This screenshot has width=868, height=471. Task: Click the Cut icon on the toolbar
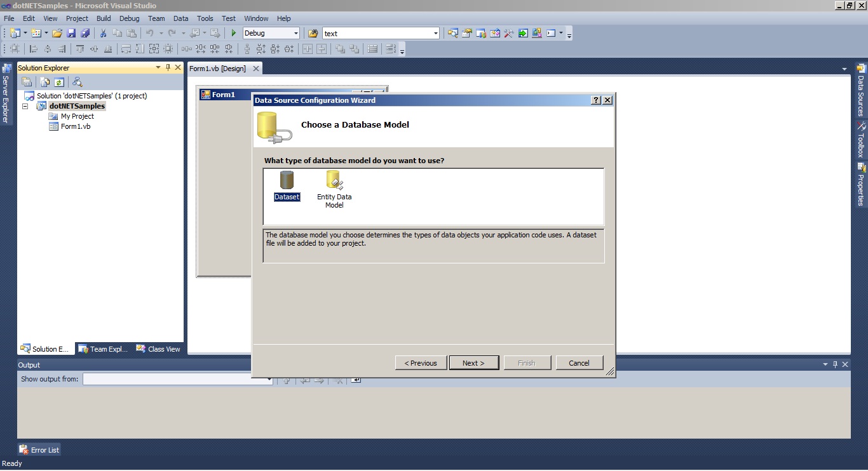(103, 32)
